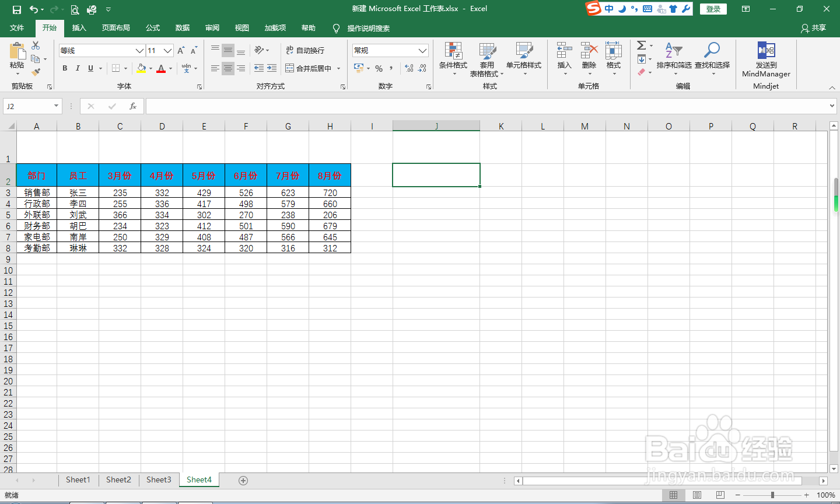Apply the yellow fill color bucket

click(x=141, y=68)
